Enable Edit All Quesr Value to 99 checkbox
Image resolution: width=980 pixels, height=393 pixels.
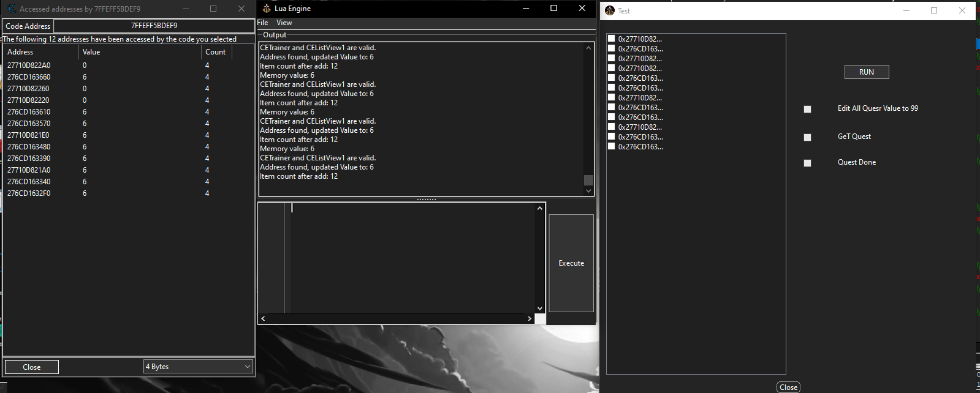tap(807, 109)
